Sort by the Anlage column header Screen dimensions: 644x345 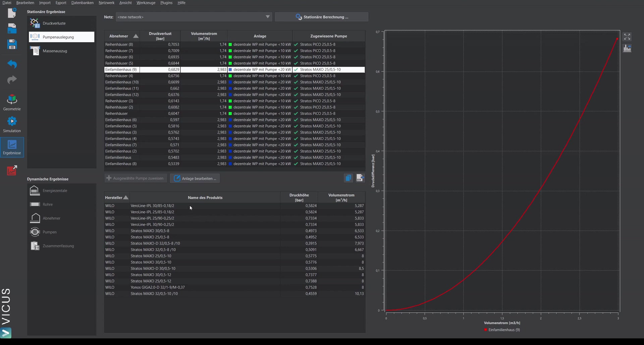click(260, 36)
